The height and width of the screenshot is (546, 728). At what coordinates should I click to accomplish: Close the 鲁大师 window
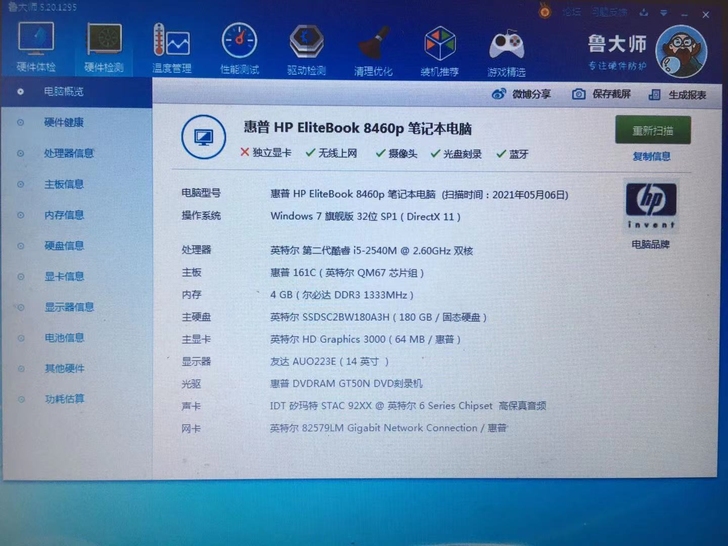pyautogui.click(x=706, y=15)
